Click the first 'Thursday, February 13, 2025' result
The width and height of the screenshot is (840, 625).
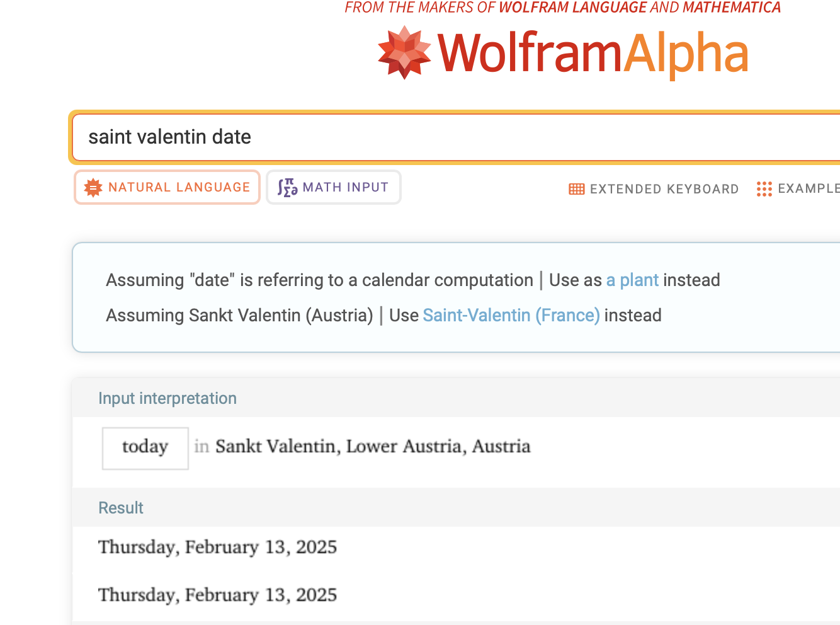pos(217,547)
